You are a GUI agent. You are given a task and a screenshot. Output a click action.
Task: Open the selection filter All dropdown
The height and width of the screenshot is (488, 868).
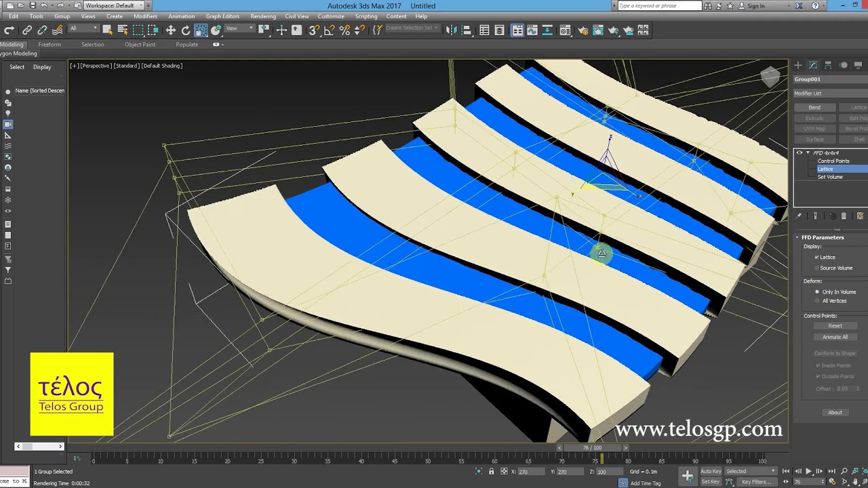point(83,28)
